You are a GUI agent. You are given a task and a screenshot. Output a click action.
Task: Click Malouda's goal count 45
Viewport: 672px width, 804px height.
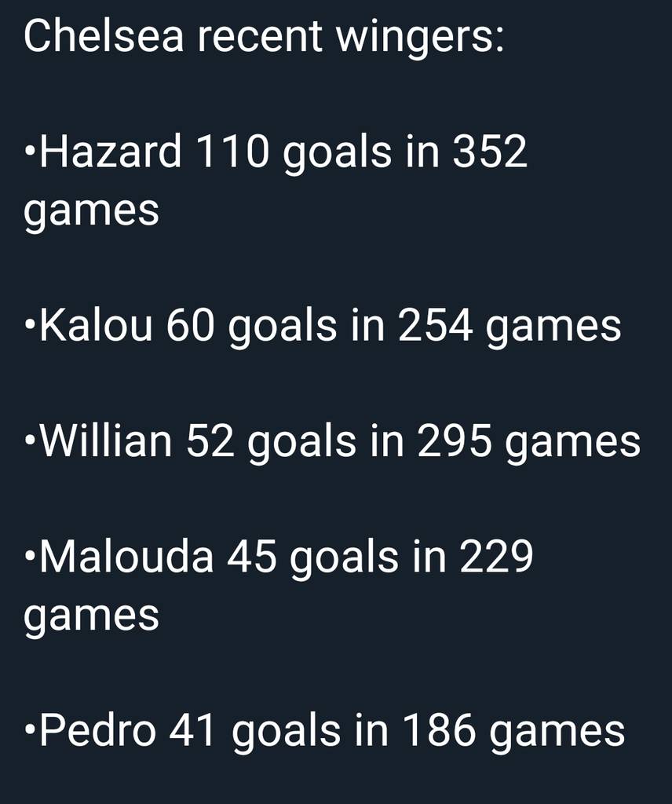pyautogui.click(x=252, y=557)
